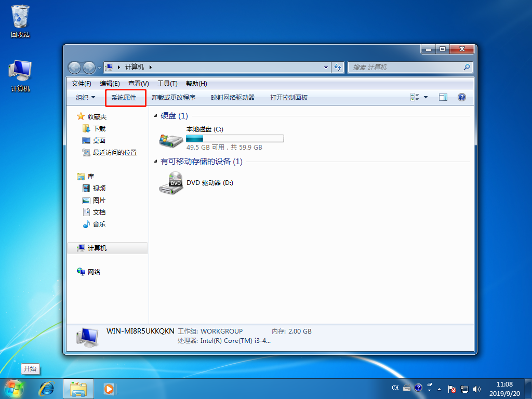Viewport: 532px width, 399px height.
Task: Click the 打开控制面板 toolbar item
Action: click(x=289, y=98)
